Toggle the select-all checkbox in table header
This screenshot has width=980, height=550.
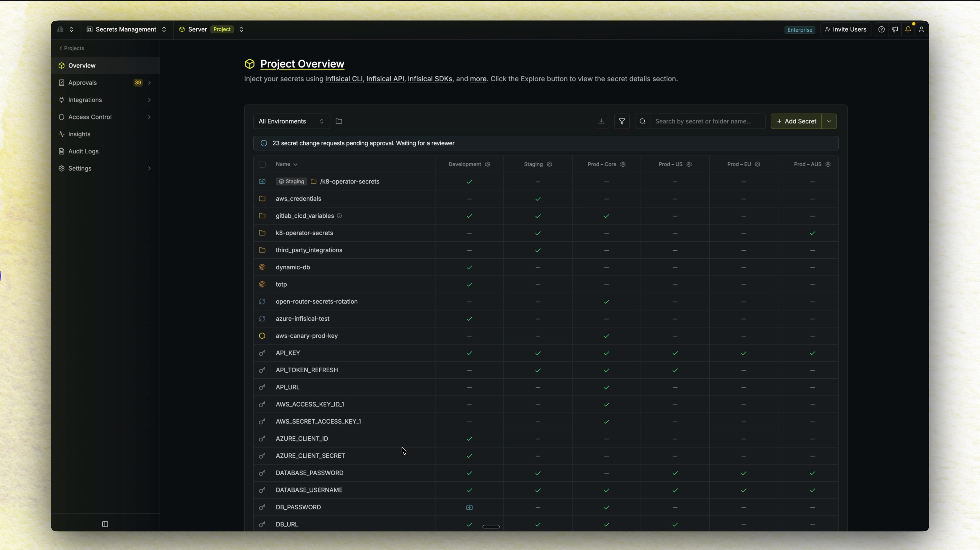coord(262,164)
